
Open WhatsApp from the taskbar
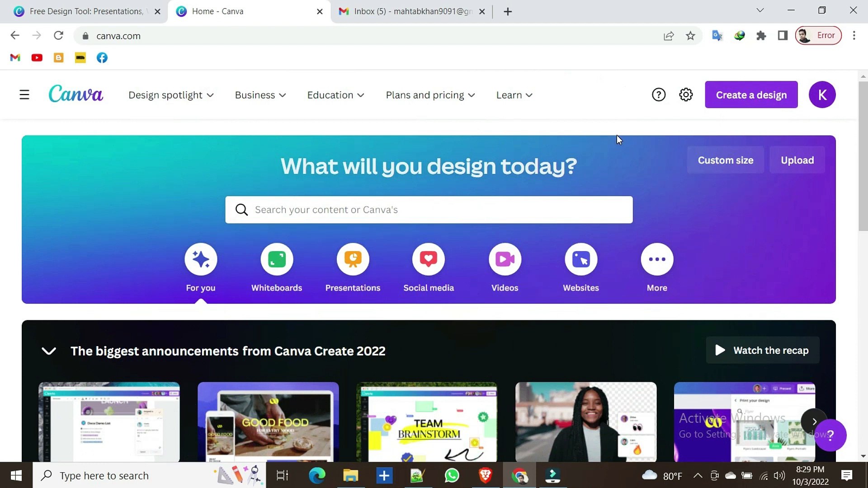click(x=452, y=475)
